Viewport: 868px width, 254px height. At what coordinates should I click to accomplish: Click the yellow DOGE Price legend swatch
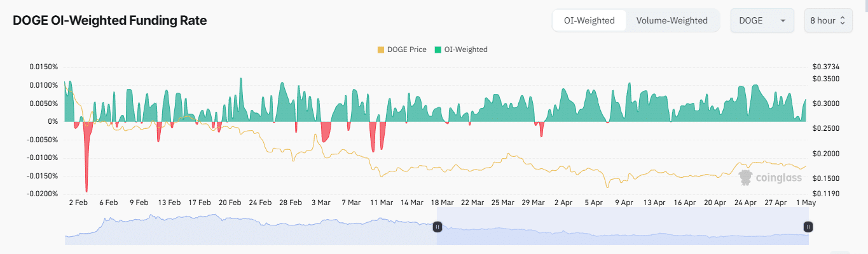pos(381,50)
